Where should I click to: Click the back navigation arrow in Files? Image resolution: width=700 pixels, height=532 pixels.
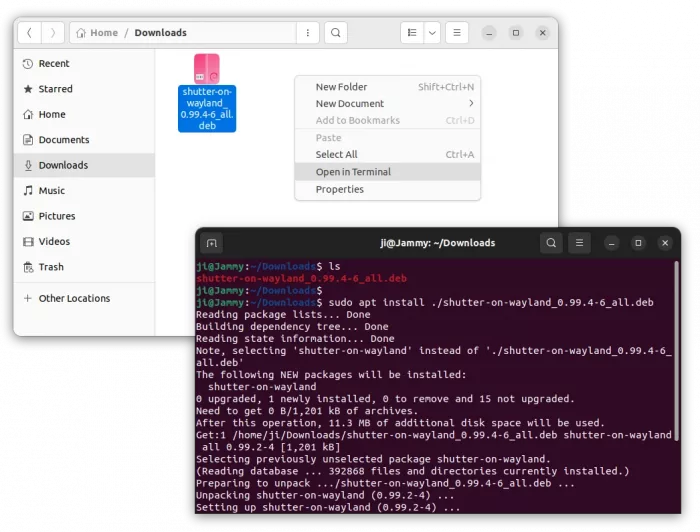(x=29, y=33)
